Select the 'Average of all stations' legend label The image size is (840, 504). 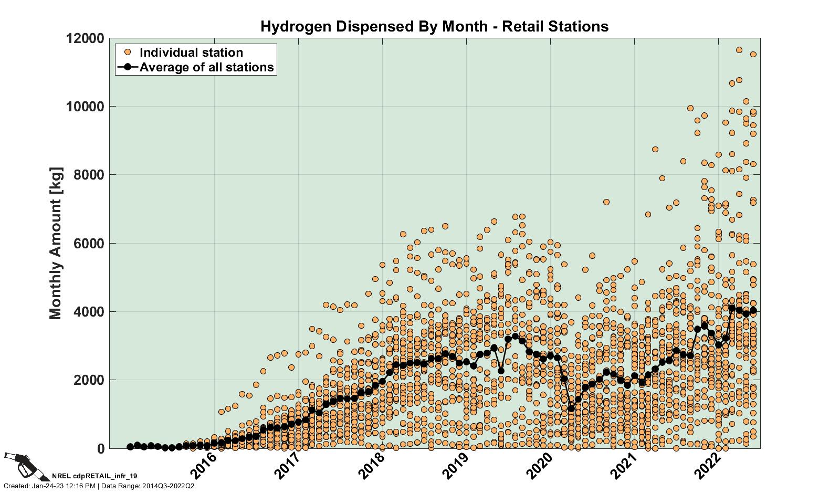pos(207,67)
